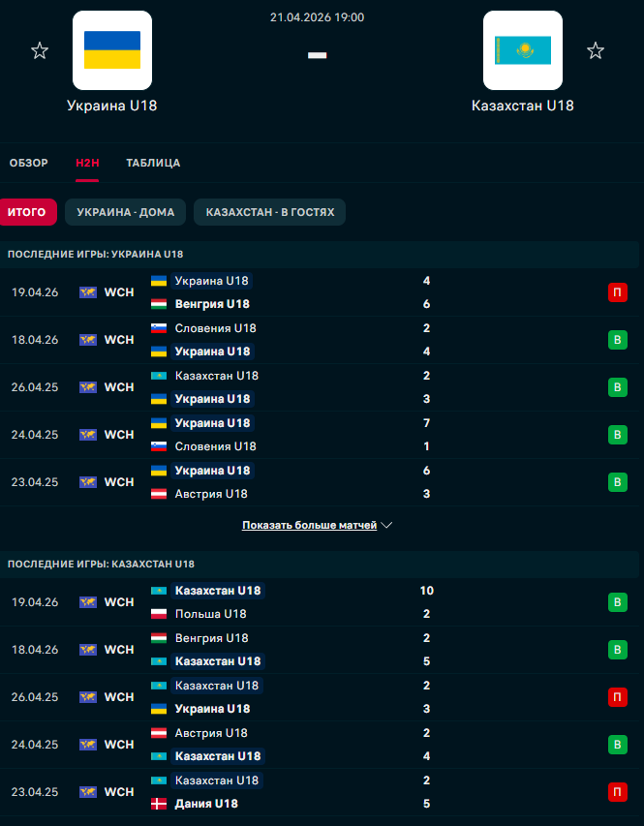
Task: Click the green В badge for Kazakhstan vs Poland
Action: (617, 602)
